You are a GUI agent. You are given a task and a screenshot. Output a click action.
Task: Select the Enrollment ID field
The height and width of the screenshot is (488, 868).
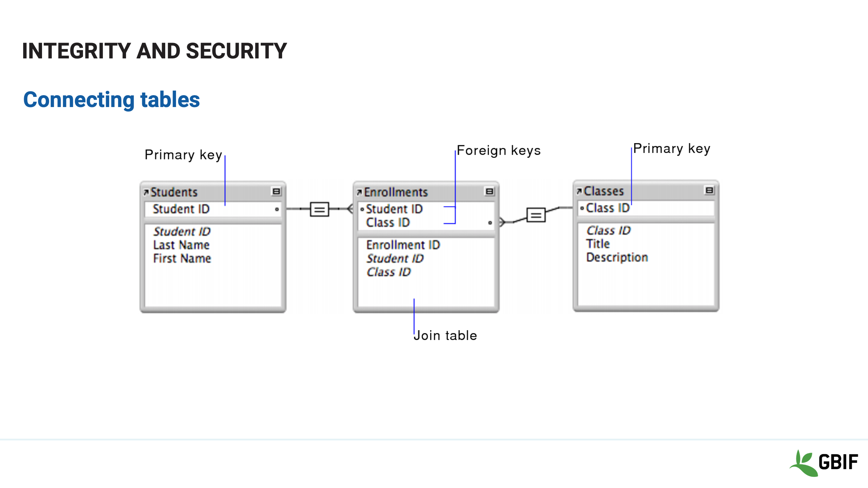tap(403, 245)
